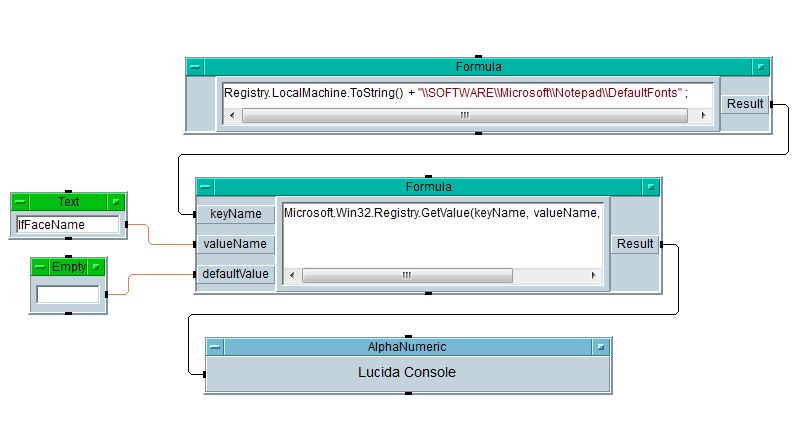
Task: Click the left scroll arrow in the GetValue Formula
Action: (292, 276)
